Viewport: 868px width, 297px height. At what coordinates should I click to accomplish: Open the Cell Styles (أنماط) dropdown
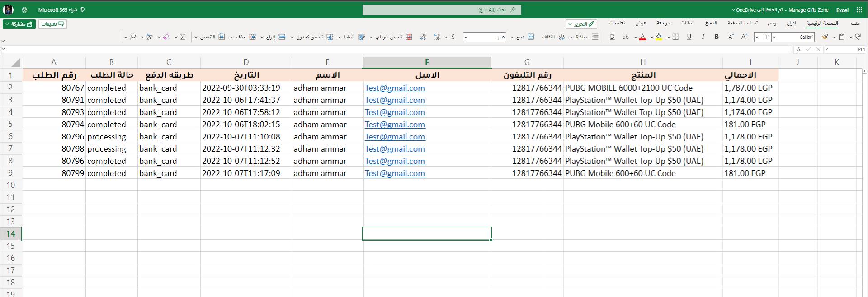(x=340, y=37)
